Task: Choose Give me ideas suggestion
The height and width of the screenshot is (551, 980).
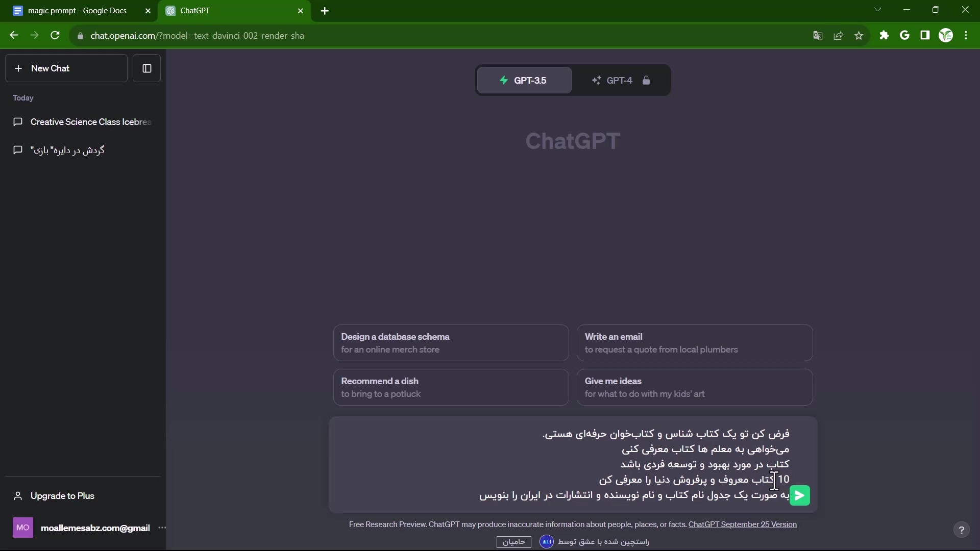Action: tap(695, 387)
